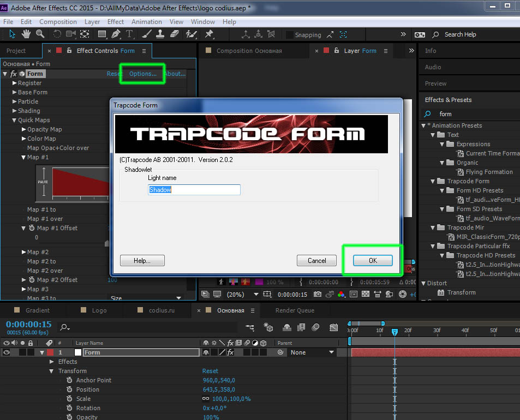Viewport: 520px width, 420px height.
Task: Click the snapshot camera icon in viewer
Action: [318, 295]
